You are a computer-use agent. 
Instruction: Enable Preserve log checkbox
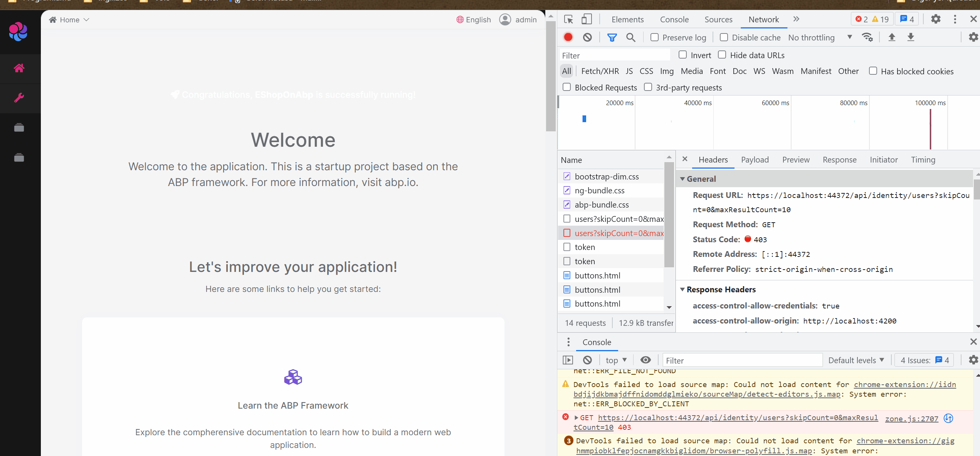click(x=654, y=37)
